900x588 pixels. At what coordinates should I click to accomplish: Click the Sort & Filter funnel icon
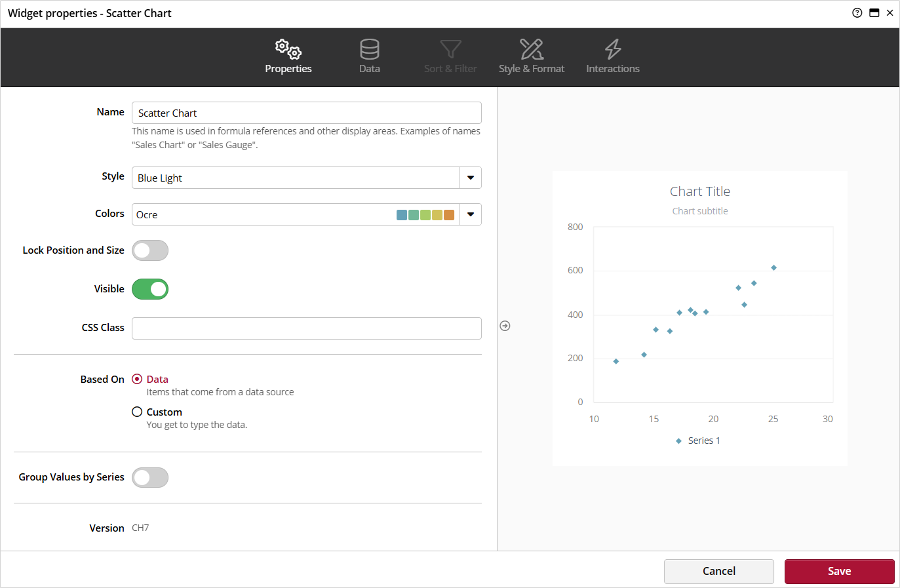[450, 49]
